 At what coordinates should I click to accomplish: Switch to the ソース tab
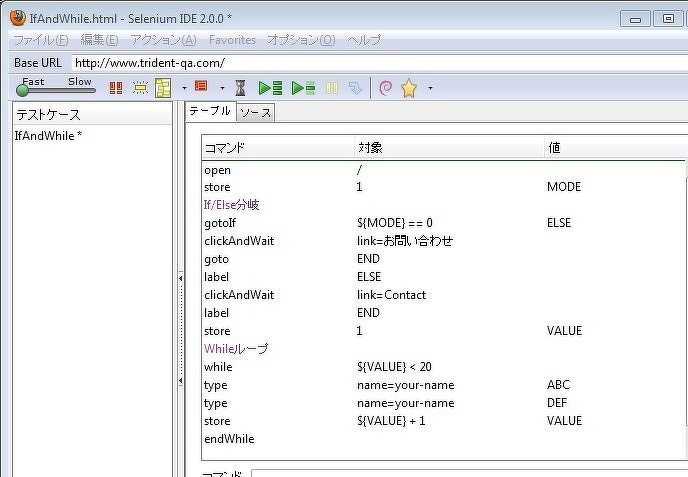coord(255,112)
